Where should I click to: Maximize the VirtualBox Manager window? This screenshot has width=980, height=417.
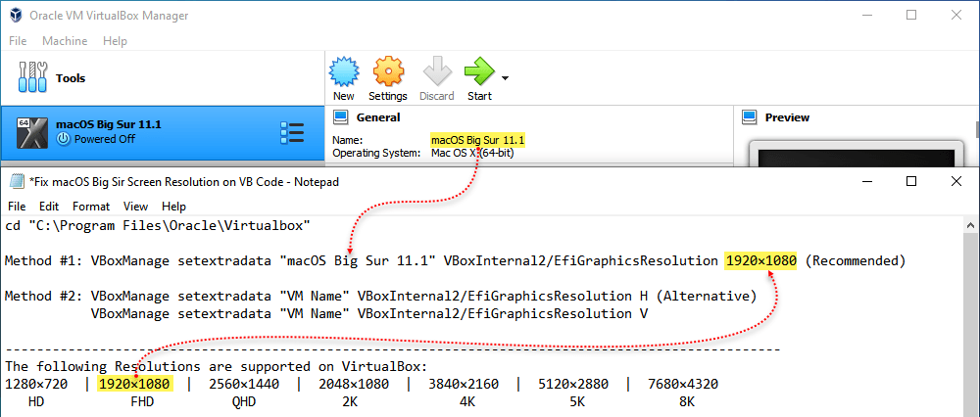pyautogui.click(x=911, y=15)
